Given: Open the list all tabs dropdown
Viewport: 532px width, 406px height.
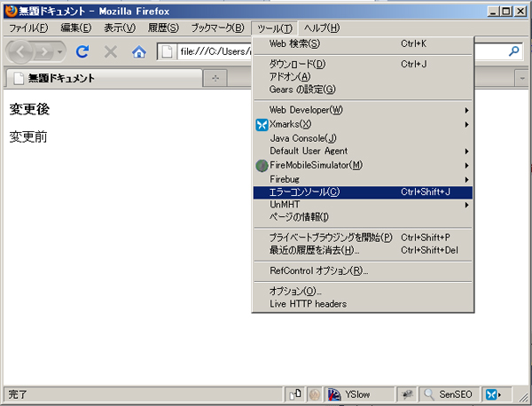Looking at the screenshot, I should [522, 78].
